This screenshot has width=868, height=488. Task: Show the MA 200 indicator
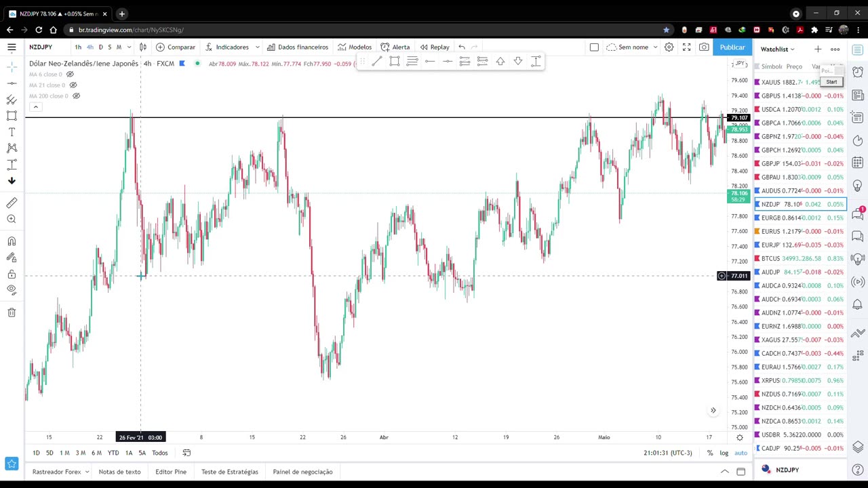tap(76, 96)
